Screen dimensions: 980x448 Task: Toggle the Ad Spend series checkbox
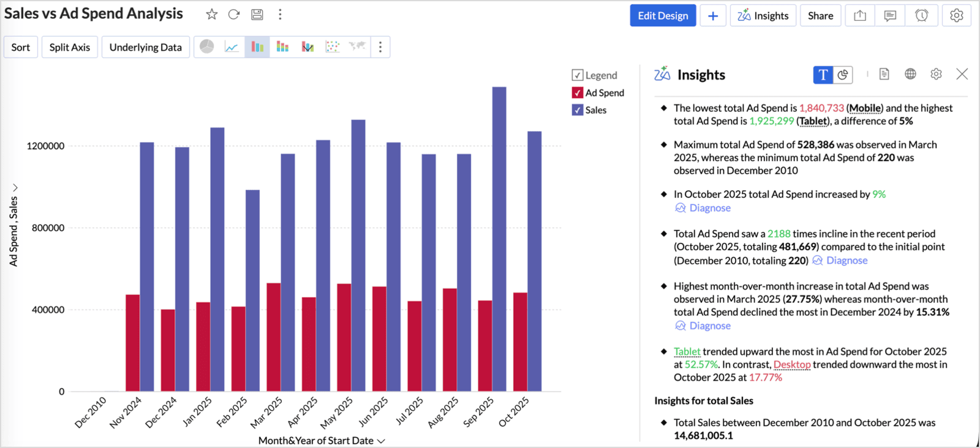pos(577,93)
